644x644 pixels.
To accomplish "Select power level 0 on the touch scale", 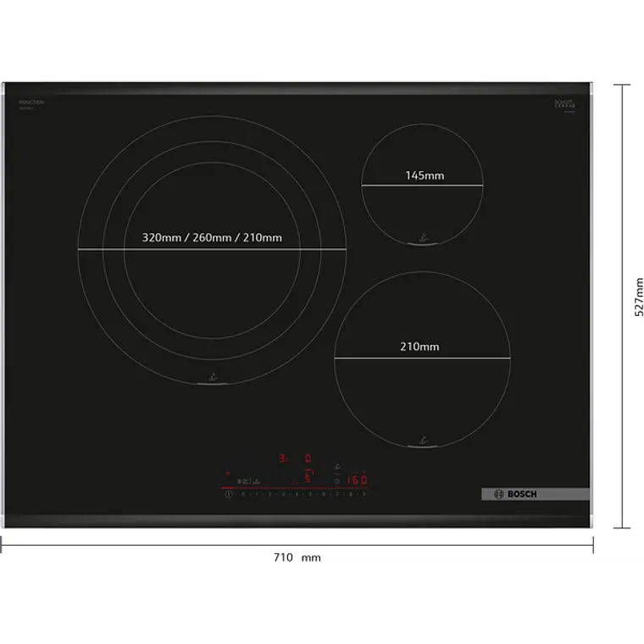I will [242, 494].
